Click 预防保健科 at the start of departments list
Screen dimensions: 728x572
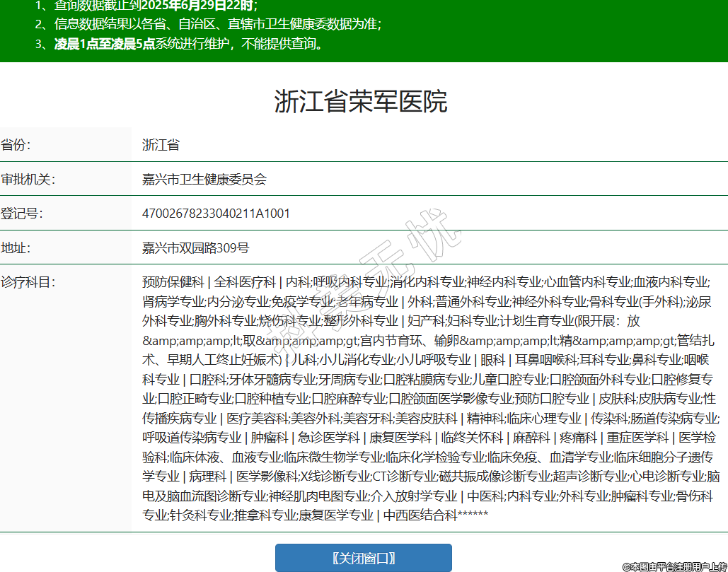pyautogui.click(x=173, y=282)
